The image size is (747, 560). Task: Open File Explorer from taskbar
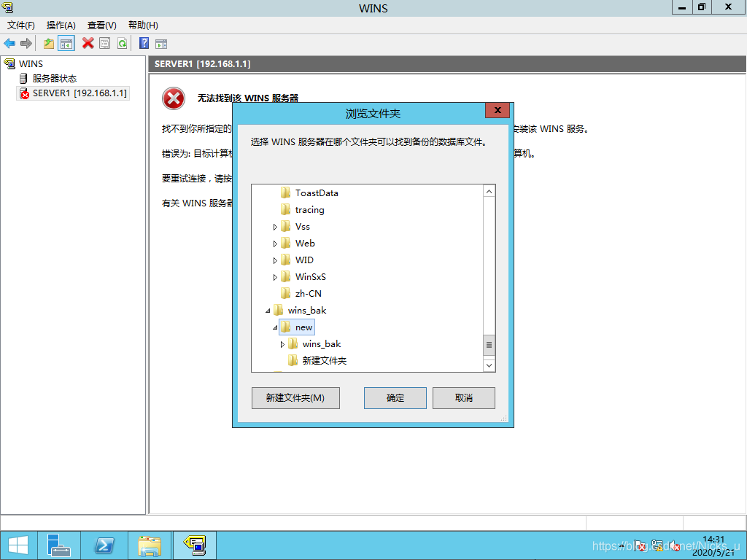pyautogui.click(x=149, y=545)
